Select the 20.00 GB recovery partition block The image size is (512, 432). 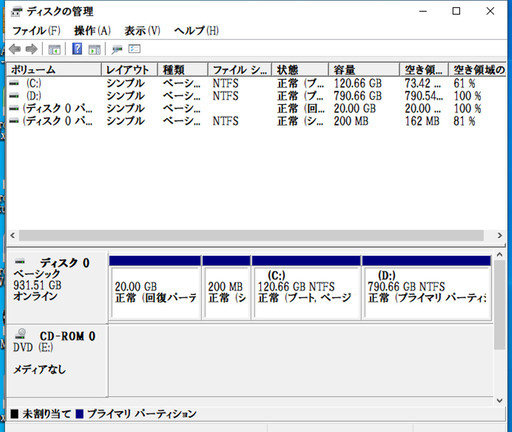point(155,288)
